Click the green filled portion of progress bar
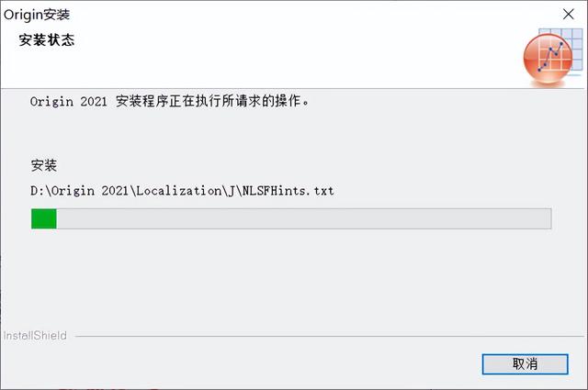Viewport: 588px width, 390px height. [x=44, y=218]
